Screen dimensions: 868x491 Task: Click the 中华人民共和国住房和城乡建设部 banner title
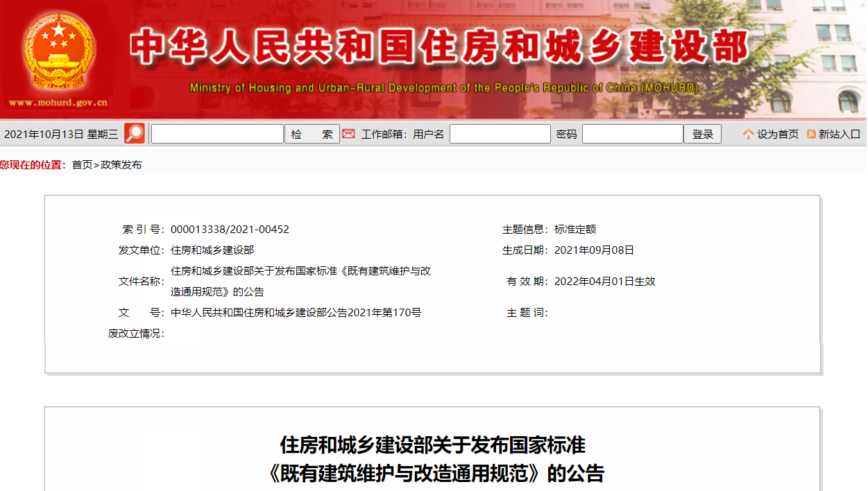[439, 47]
